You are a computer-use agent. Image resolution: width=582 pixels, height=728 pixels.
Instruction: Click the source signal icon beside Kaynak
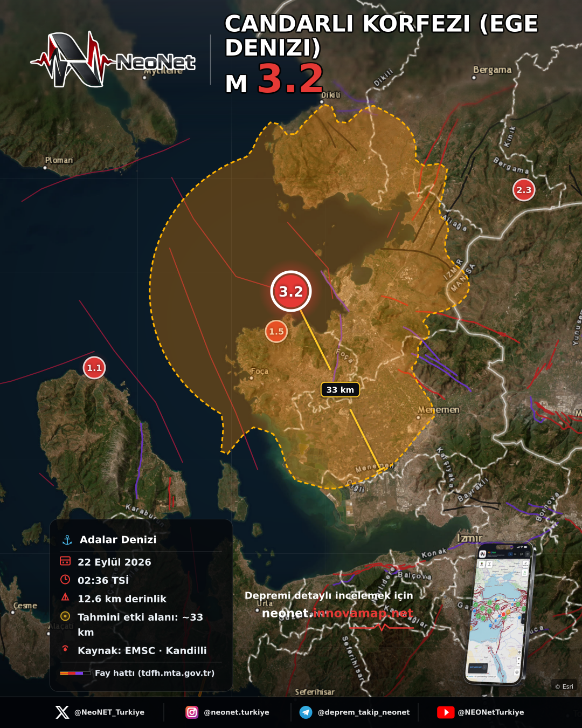click(x=65, y=649)
